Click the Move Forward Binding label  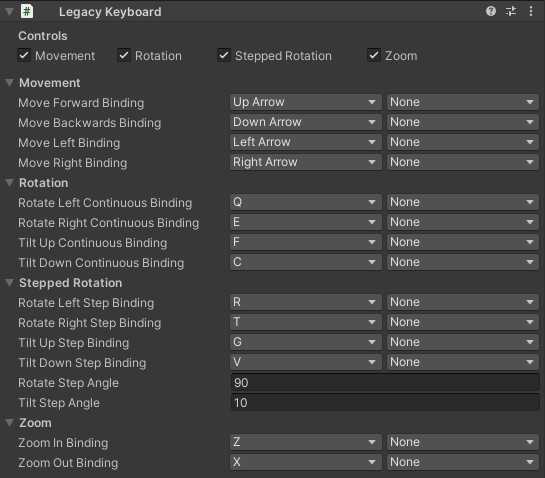(81, 103)
